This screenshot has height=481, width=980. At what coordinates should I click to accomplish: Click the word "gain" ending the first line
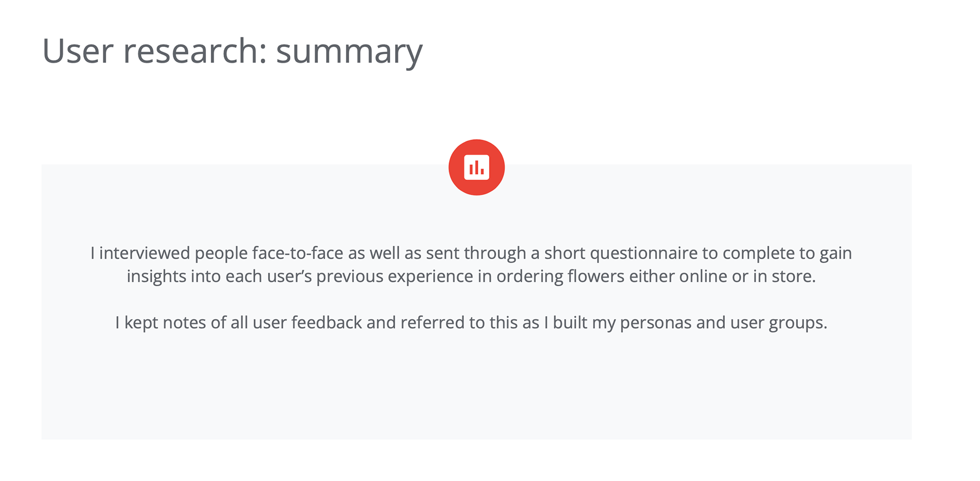tap(836, 254)
